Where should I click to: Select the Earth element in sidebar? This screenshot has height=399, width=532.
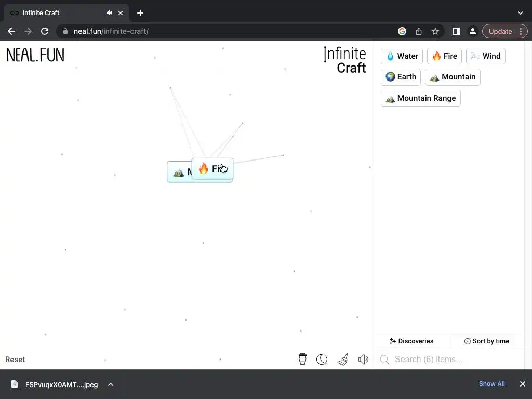(401, 77)
